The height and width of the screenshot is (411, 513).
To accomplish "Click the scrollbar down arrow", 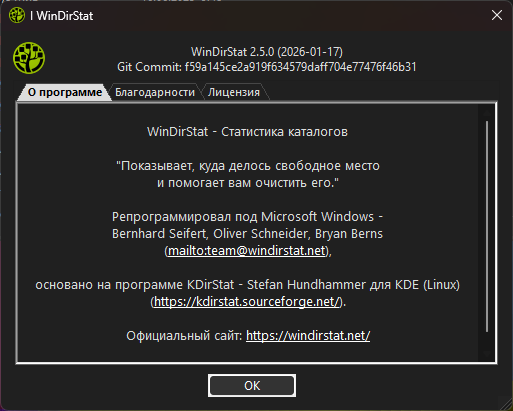I will tap(487, 354).
